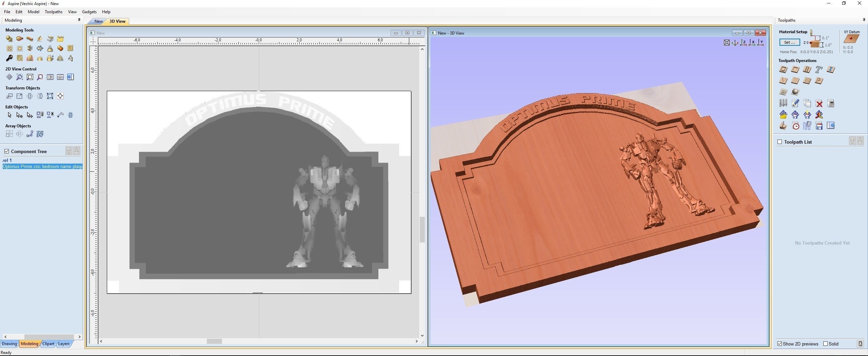Create a Drilling toolpath
Screen dimensions: 868x356
807,70
